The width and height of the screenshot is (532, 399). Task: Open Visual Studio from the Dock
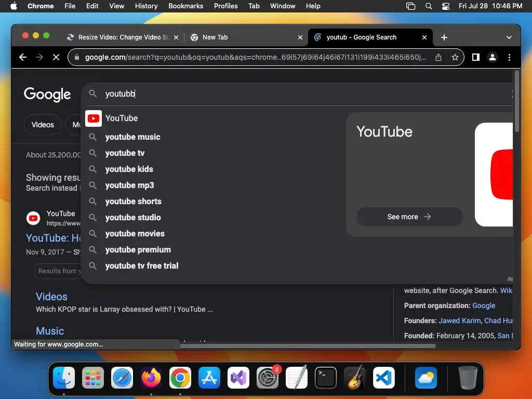tap(238, 378)
